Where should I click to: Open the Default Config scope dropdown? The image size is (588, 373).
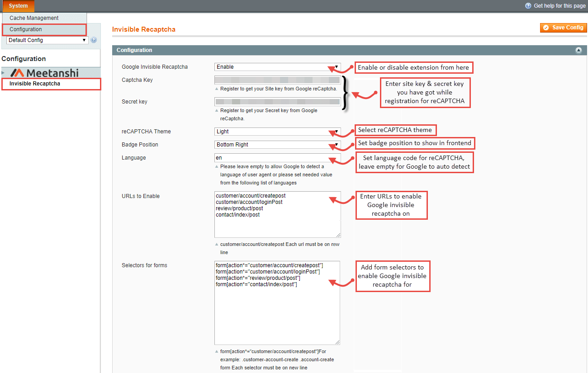click(x=47, y=40)
